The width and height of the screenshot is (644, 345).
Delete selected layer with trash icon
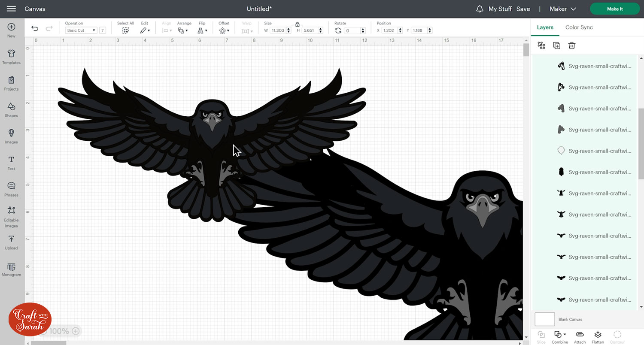571,45
